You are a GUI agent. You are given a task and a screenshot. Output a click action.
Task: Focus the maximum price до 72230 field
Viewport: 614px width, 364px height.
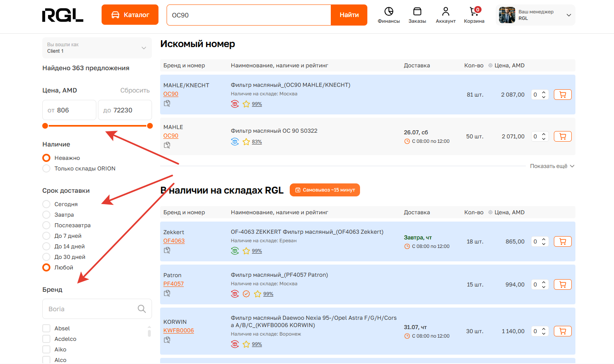125,110
